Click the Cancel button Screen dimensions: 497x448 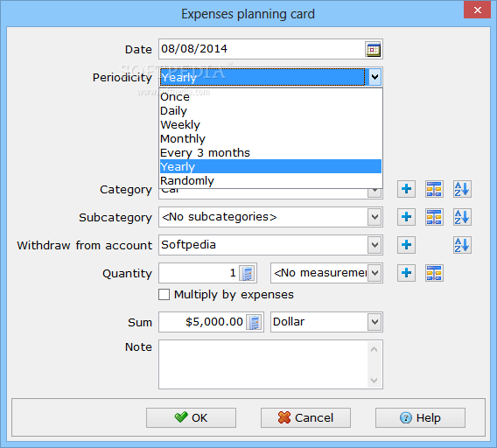[305, 418]
